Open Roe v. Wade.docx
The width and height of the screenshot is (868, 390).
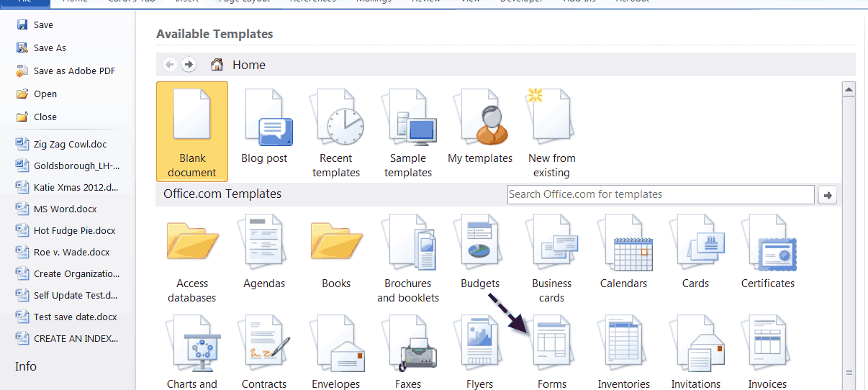pyautogui.click(x=63, y=252)
